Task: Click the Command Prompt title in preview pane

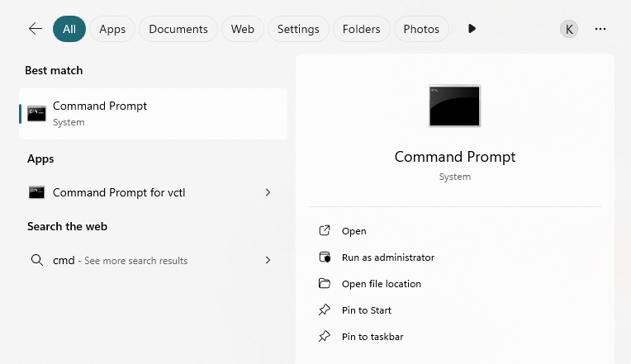Action: pyautogui.click(x=455, y=157)
